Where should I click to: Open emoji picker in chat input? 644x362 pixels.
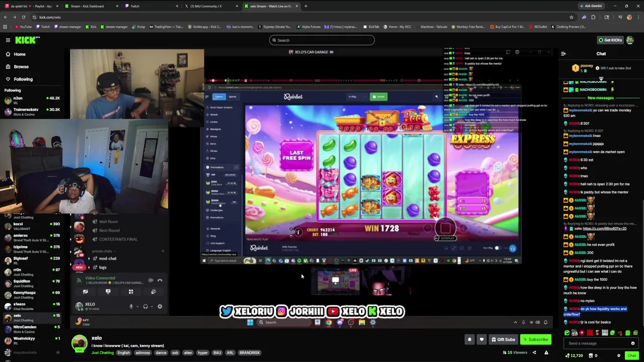(x=633, y=343)
